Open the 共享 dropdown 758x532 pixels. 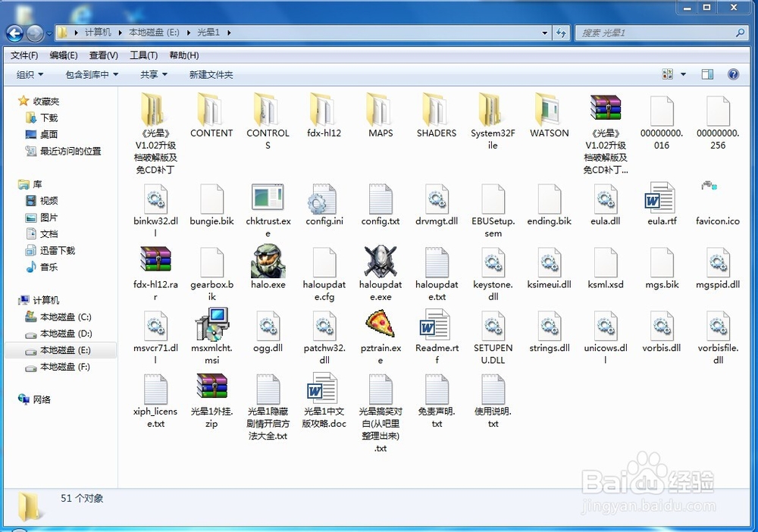(153, 74)
